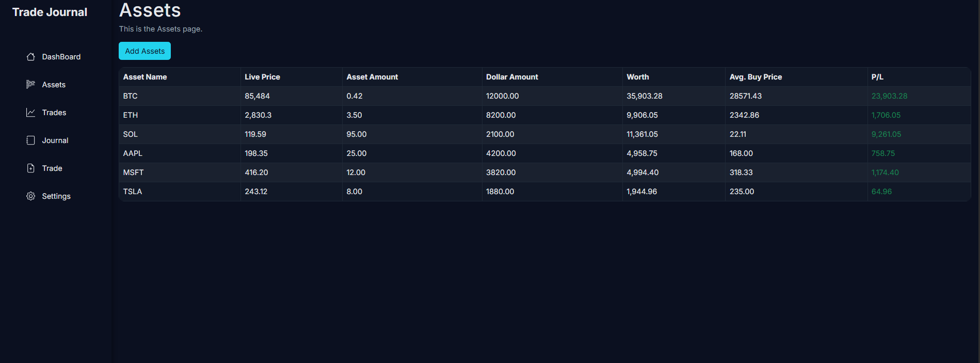Sort by the Asset Name column header
Image resolution: width=980 pixels, height=363 pixels.
144,76
